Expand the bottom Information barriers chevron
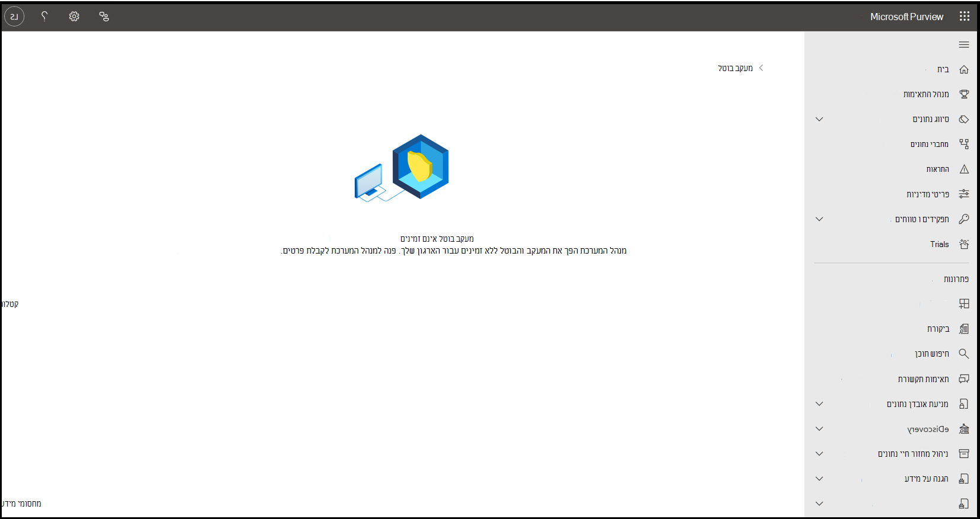The width and height of the screenshot is (980, 519). [x=819, y=504]
